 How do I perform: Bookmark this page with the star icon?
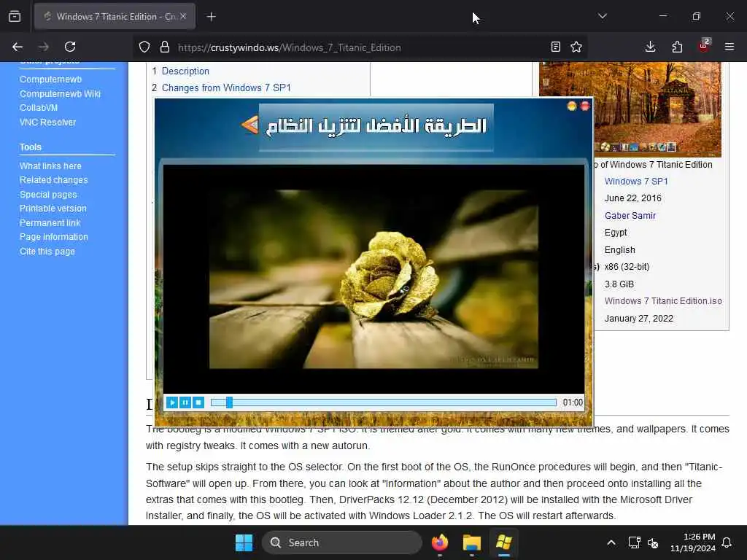[x=576, y=47]
